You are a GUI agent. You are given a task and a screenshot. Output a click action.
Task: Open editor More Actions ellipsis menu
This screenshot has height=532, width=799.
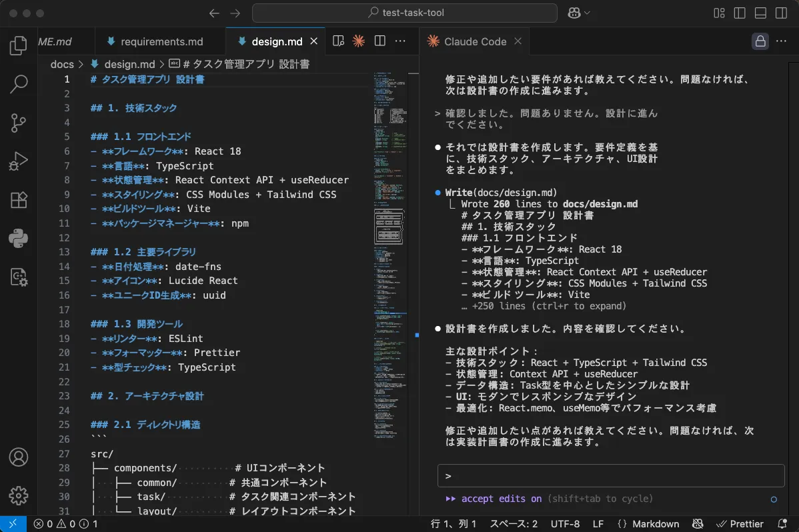click(400, 41)
